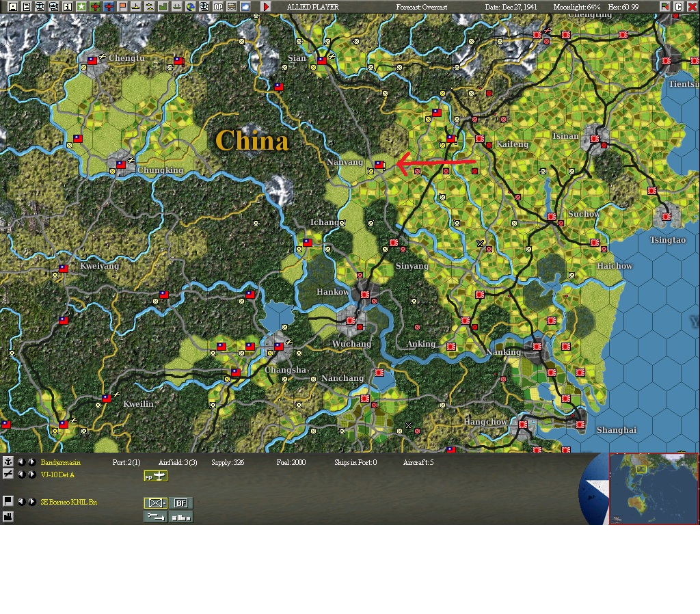
Task: Click the flag icon beside SE Borneo KNIL Bn
Action: click(x=8, y=501)
